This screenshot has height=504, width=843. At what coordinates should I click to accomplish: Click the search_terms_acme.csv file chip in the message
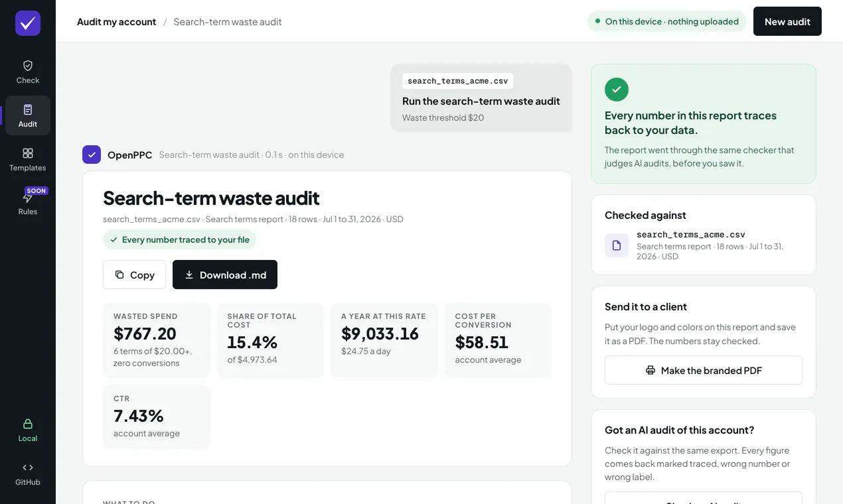click(457, 81)
